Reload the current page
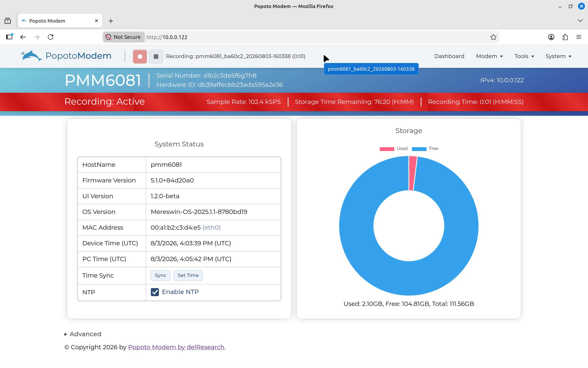Screen dimensions: 588x368 [x=51, y=37]
